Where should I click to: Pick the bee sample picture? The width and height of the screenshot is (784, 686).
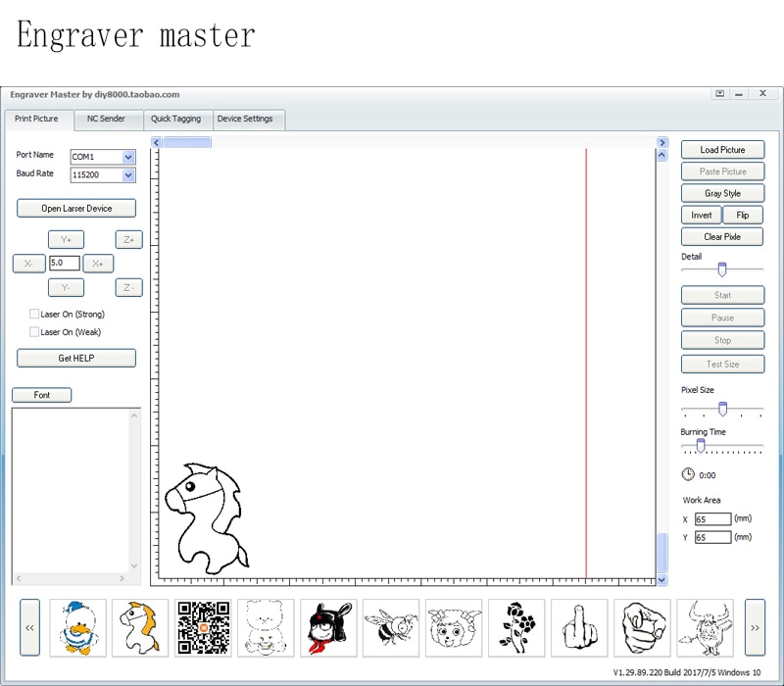coord(391,627)
